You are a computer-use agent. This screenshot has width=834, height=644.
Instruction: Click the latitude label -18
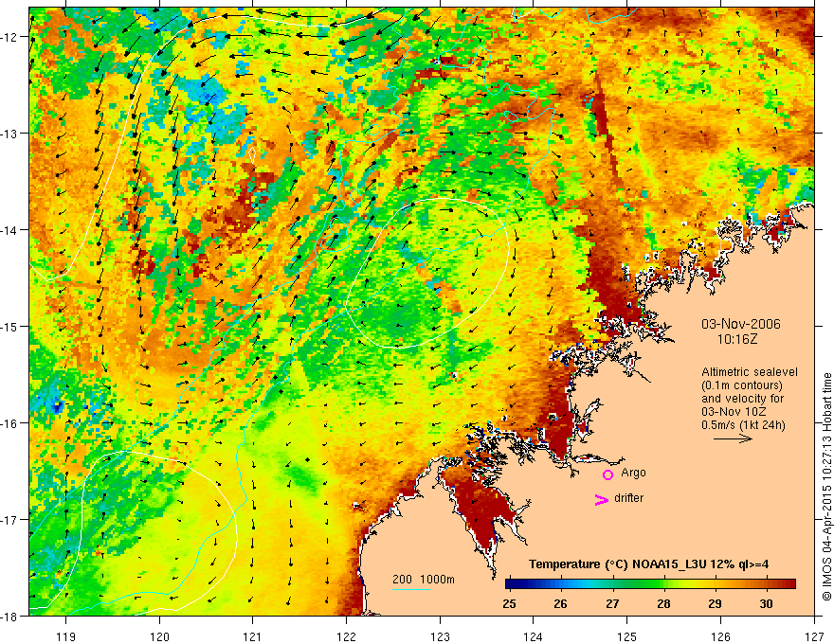click(x=10, y=616)
